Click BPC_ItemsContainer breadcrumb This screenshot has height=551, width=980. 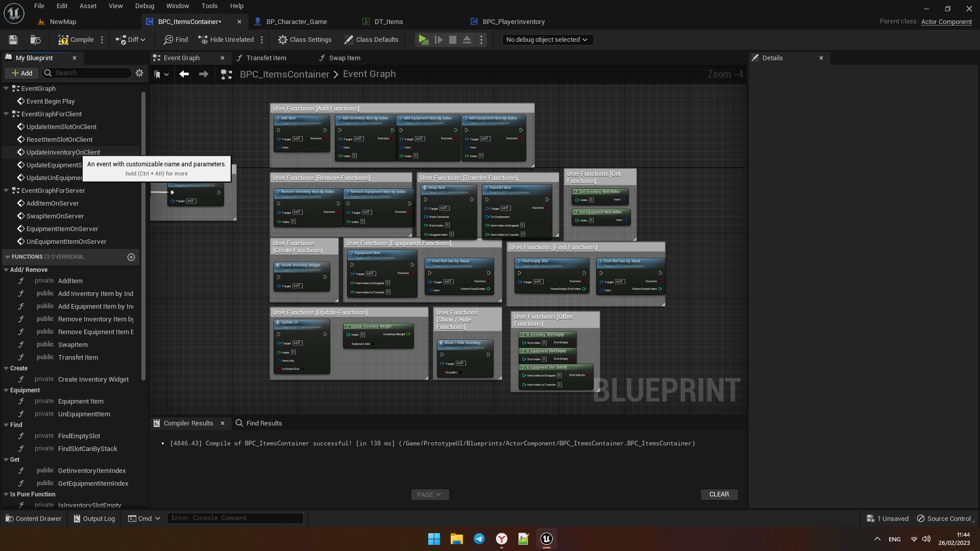coord(284,74)
